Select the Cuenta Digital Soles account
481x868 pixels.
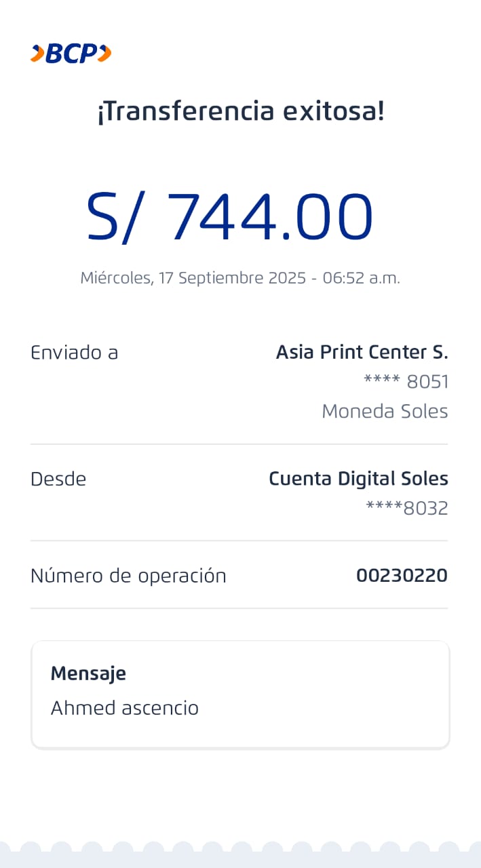(x=358, y=479)
